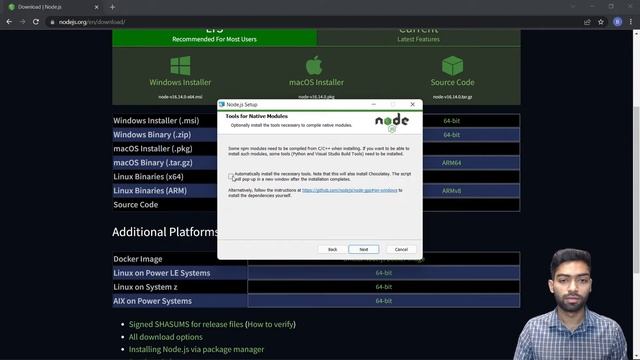Minimize the Node.js Setup dialog
Image resolution: width=640 pixels, height=360 pixels.
point(373,104)
